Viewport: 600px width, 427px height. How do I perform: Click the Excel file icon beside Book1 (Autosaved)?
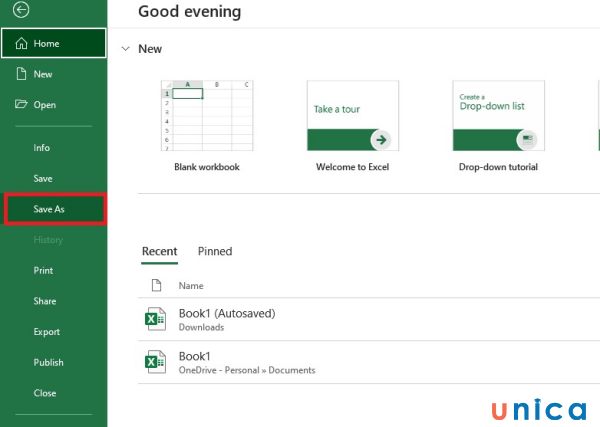(x=155, y=319)
